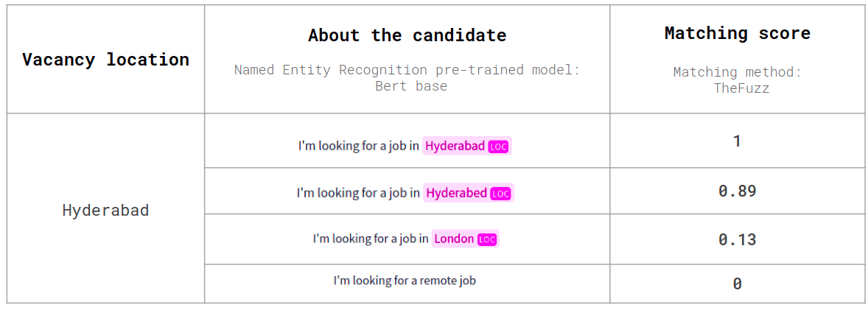Click the matching score of 0
Image resolution: width=868 pixels, height=310 pixels.
[737, 283]
